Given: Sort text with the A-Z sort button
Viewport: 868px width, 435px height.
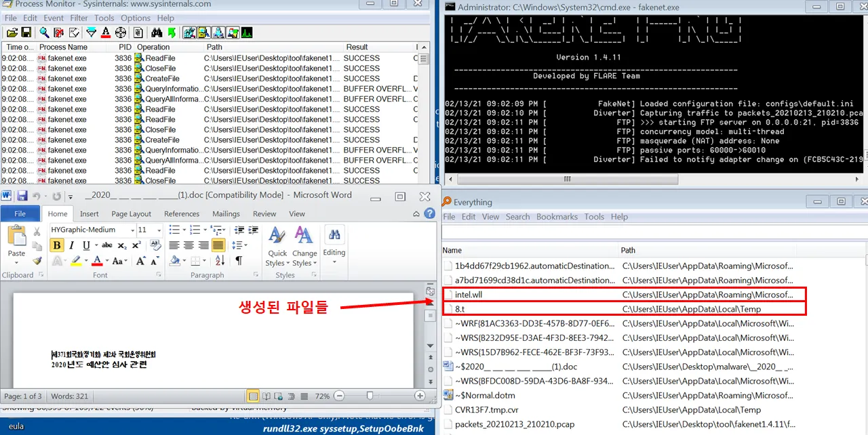Looking at the screenshot, I should [x=220, y=261].
